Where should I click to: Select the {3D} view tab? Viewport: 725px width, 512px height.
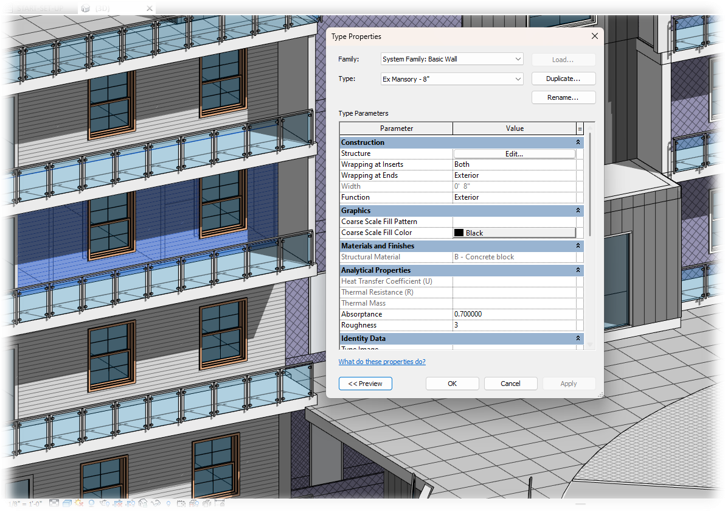tap(102, 8)
